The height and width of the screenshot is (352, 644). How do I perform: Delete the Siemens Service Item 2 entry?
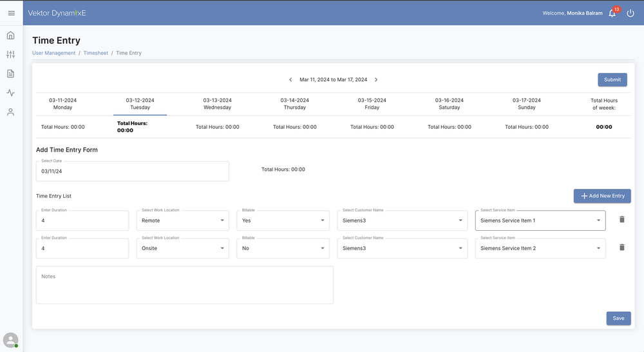(622, 248)
